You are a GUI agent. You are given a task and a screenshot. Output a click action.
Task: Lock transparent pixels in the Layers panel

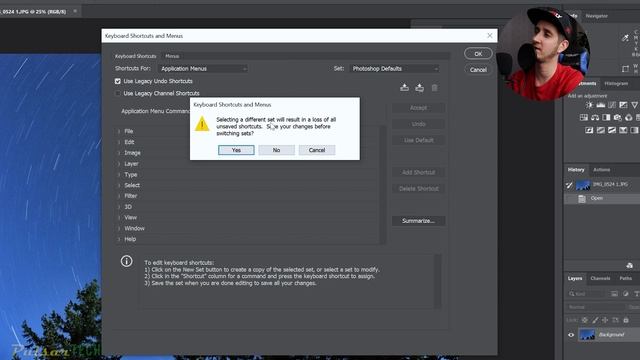tap(585, 320)
